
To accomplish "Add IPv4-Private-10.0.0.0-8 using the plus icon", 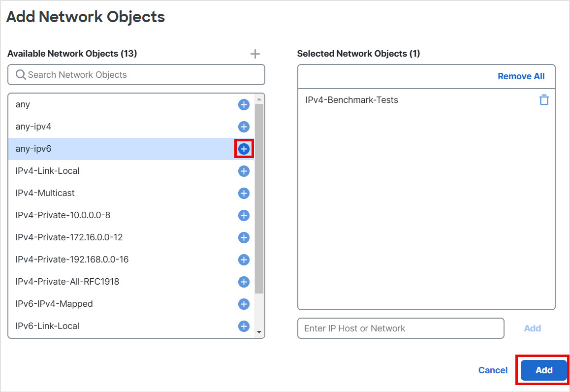I will point(243,215).
